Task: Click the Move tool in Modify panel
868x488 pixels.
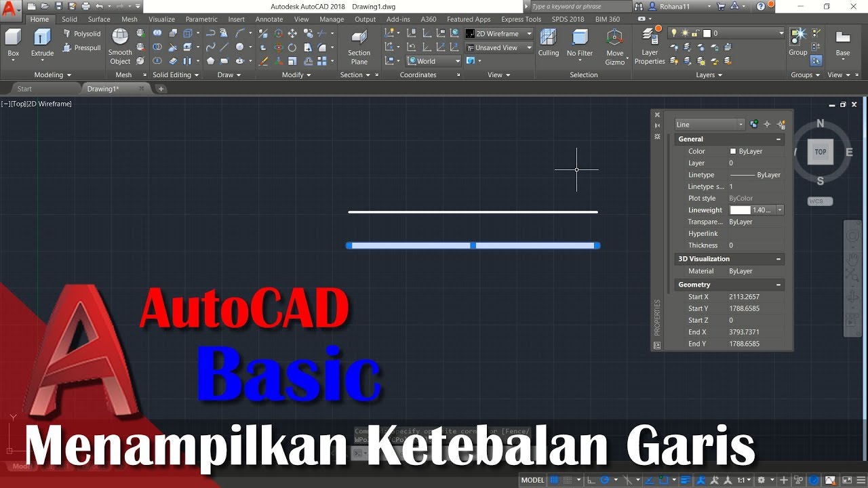Action: pyautogui.click(x=292, y=33)
